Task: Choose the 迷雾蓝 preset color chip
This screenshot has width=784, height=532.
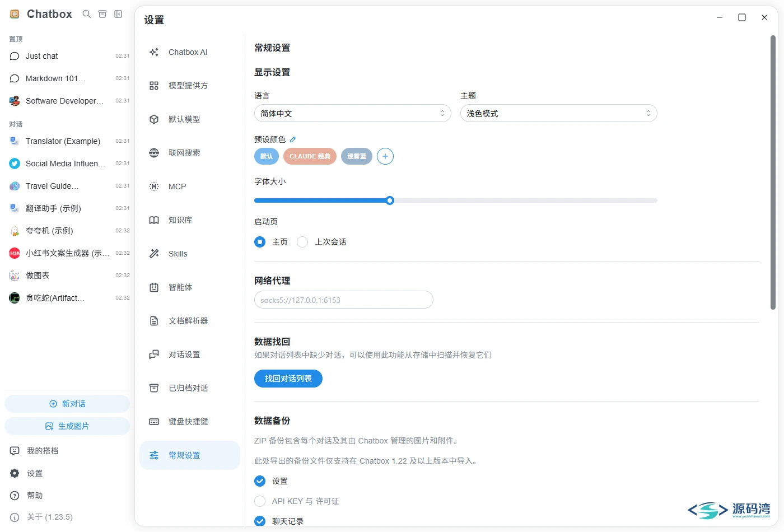Action: click(x=357, y=156)
